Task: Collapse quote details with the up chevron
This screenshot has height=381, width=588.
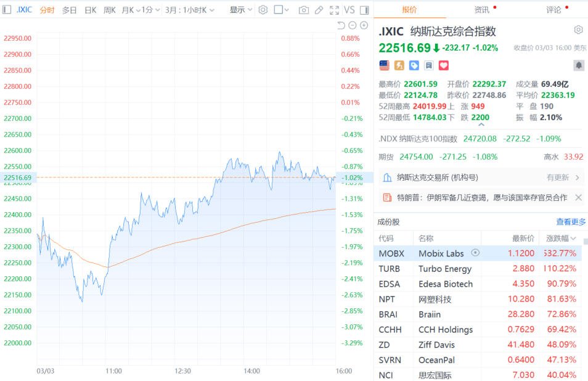Action: click(x=481, y=125)
